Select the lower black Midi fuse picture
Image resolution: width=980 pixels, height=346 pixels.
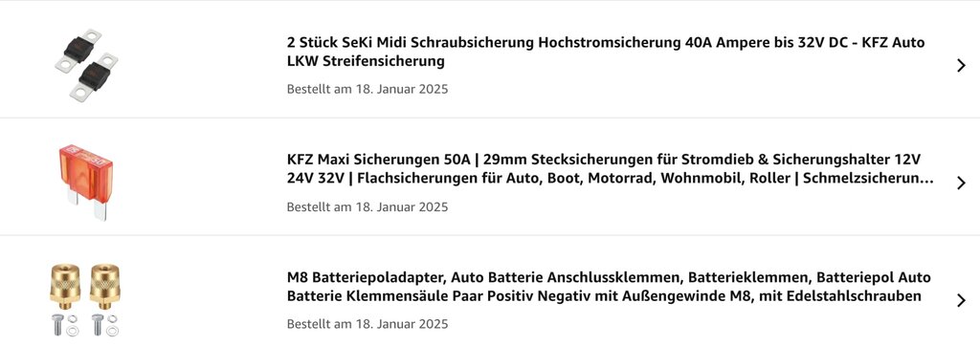95,78
